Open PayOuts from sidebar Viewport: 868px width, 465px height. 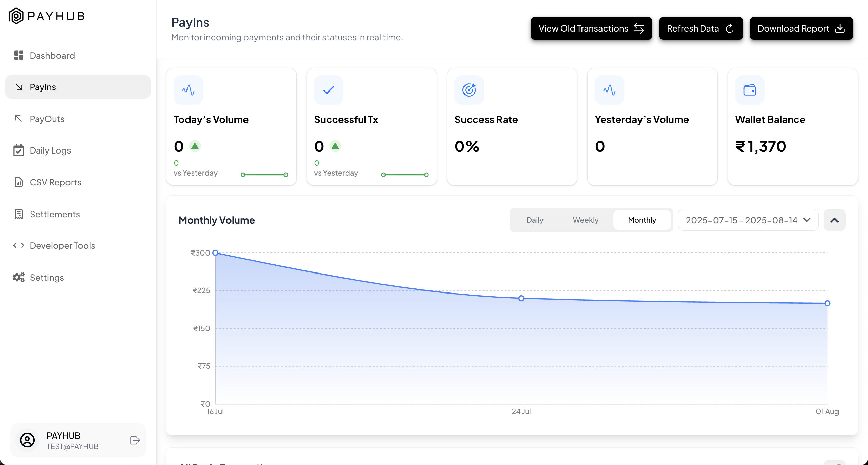tap(47, 119)
